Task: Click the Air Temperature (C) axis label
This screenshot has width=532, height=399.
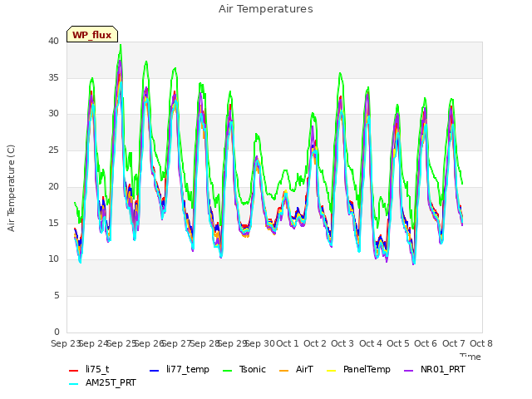Action: point(11,189)
